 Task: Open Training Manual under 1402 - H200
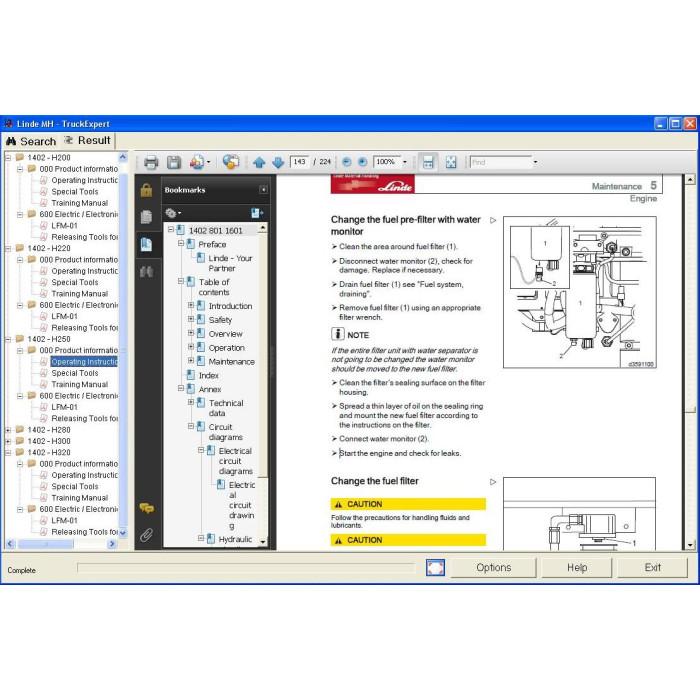click(x=79, y=203)
